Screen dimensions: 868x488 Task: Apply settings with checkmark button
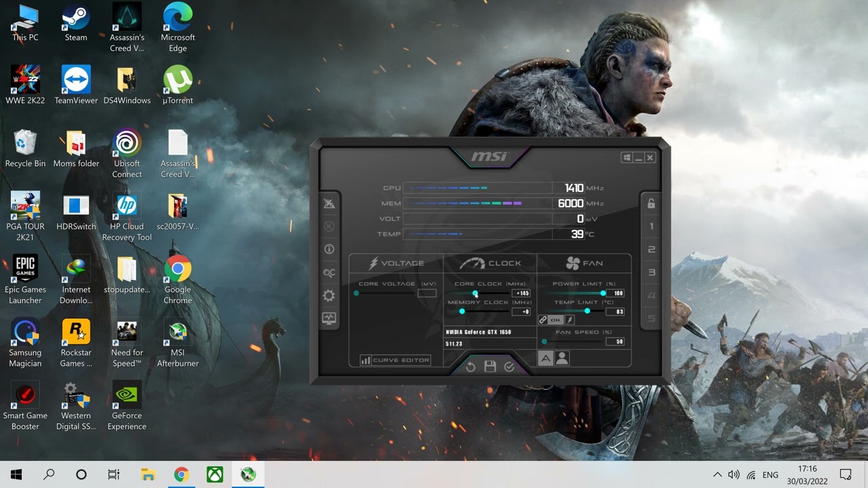point(509,367)
